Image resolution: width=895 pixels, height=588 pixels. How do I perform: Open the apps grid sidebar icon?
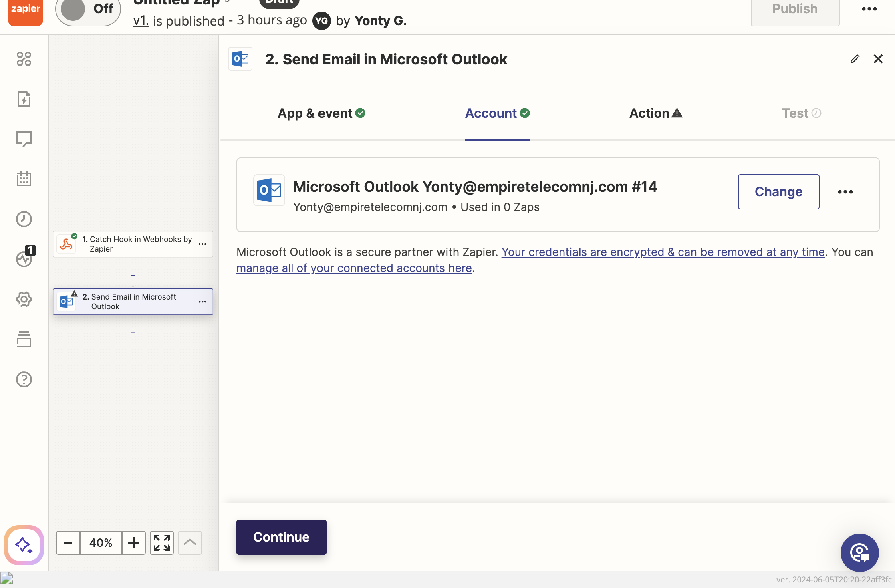coord(24,59)
